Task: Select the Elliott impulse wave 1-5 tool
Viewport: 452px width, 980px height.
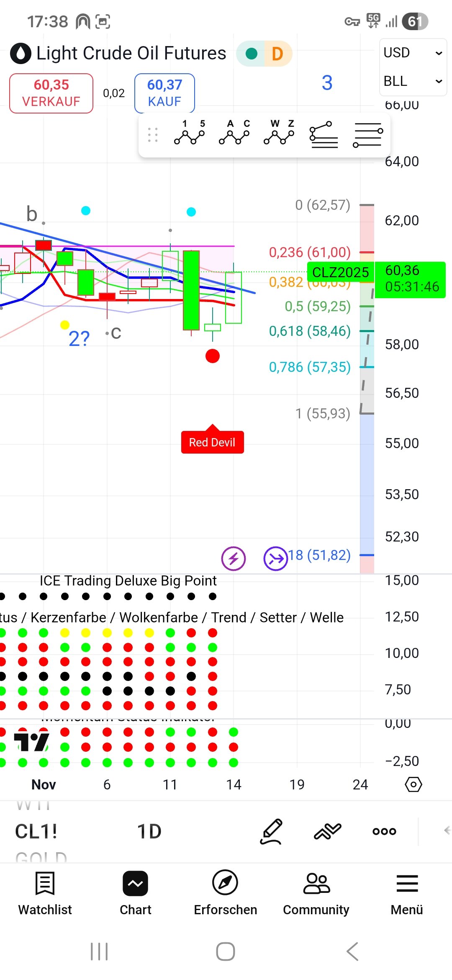Action: point(190,133)
